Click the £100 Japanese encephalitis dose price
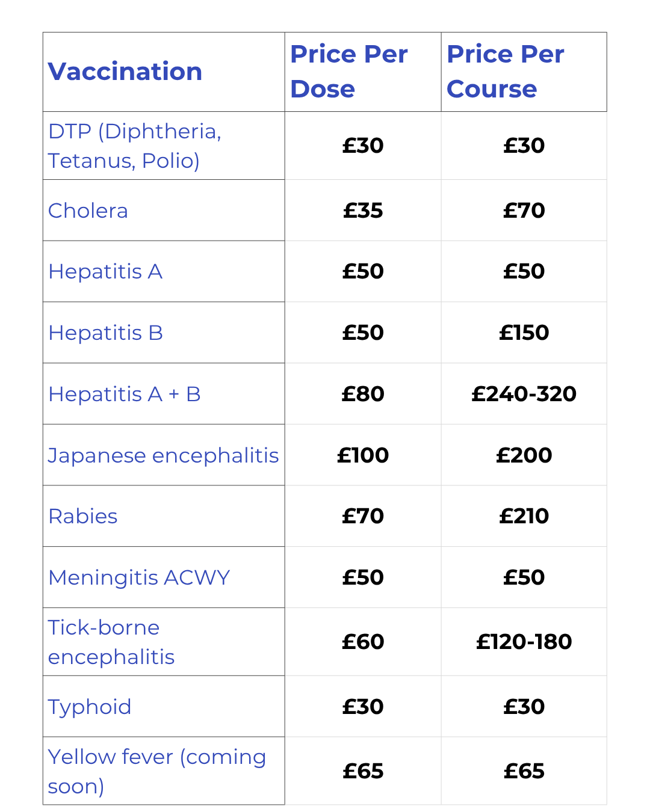 point(363,455)
